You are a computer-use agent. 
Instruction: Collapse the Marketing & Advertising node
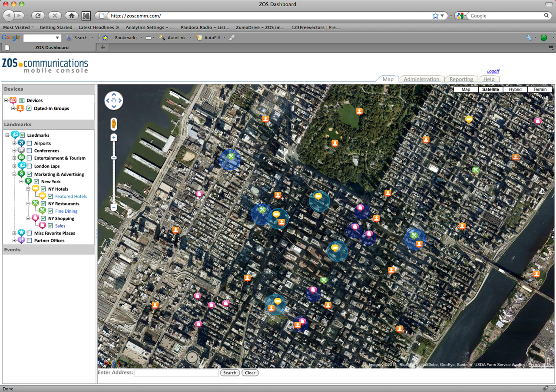click(14, 174)
